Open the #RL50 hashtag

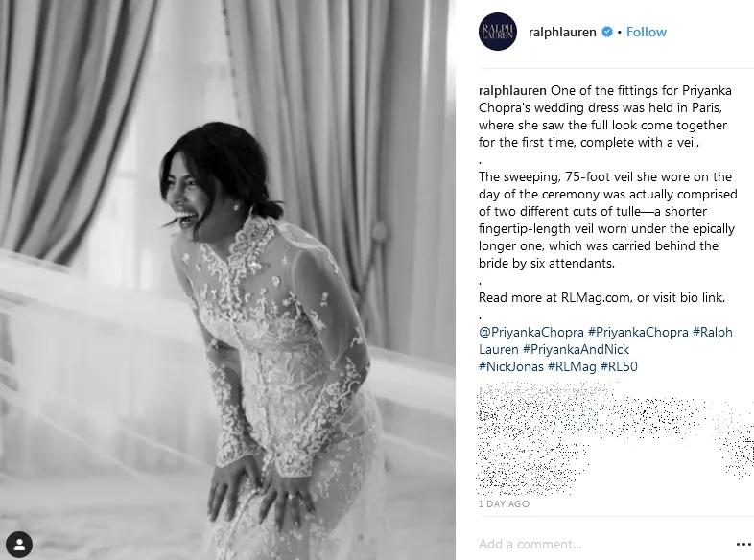click(x=619, y=366)
